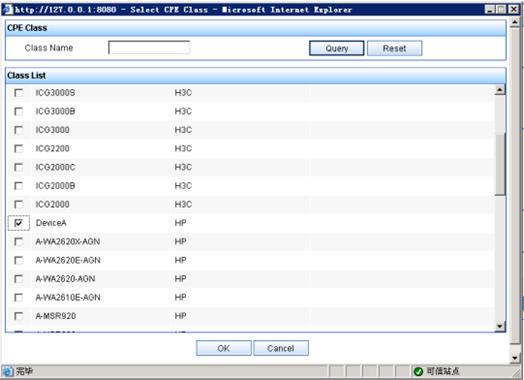
Task: Click the Internet Explorer title bar icon
Action: coord(8,9)
